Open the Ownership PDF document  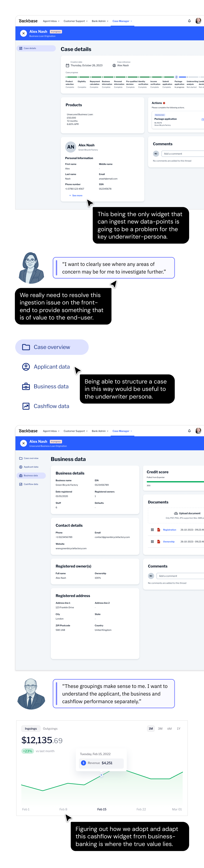[x=169, y=542]
